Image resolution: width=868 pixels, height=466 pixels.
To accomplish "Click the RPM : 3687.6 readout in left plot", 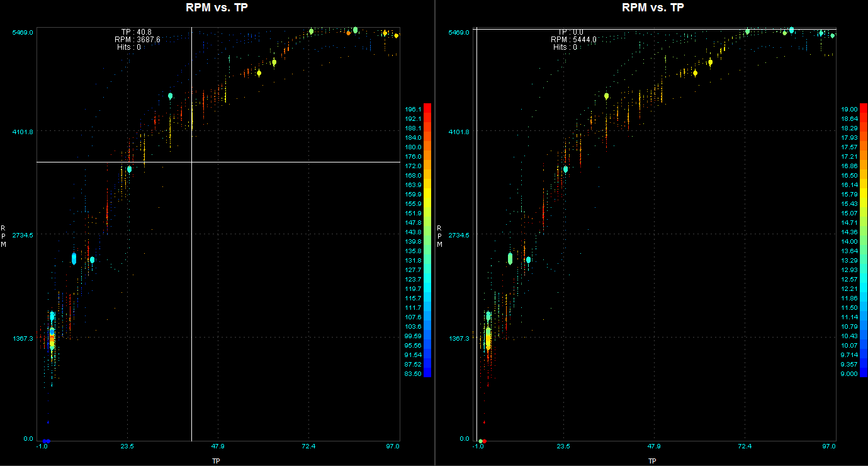I will click(x=135, y=39).
